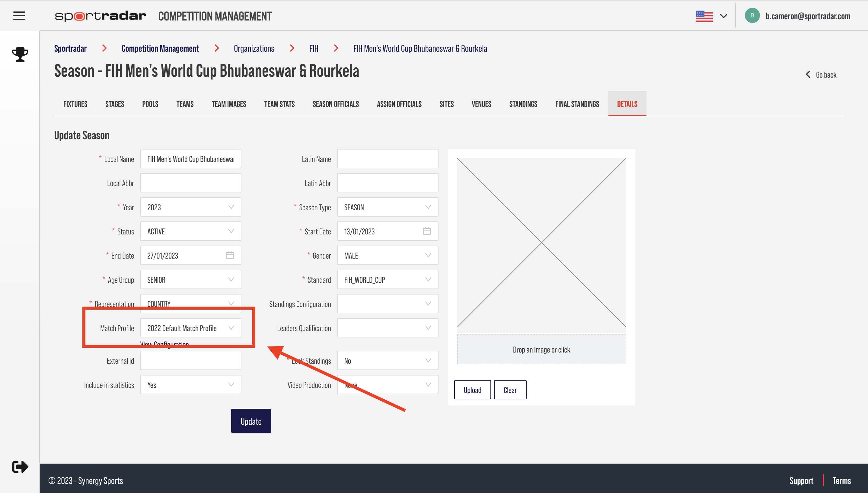Expand the Standings Configuration dropdown
Screen dimensions: 868x493
[x=388, y=304]
